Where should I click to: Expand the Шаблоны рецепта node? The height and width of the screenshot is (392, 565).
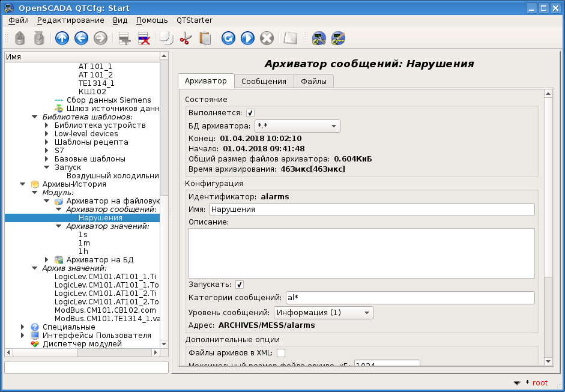(x=46, y=142)
